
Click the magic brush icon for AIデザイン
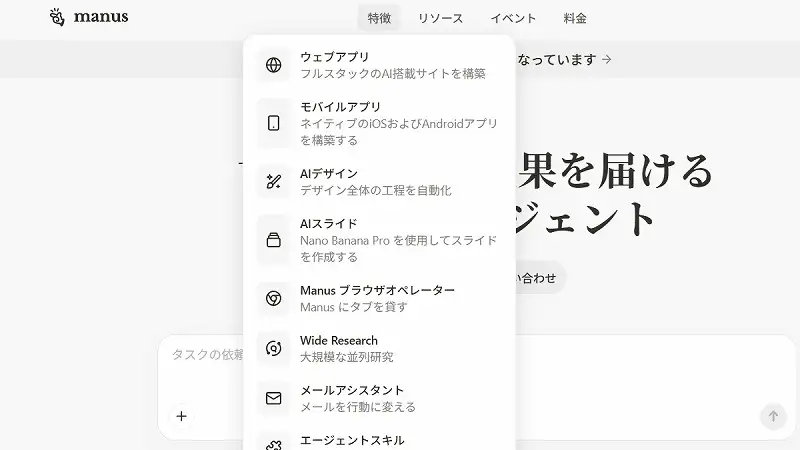click(273, 181)
